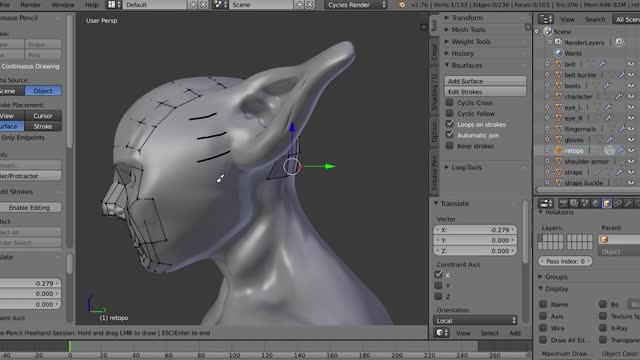Screen dimensions: 640x360
Task: Set stroke placement to Stroke
Action: coord(43,126)
